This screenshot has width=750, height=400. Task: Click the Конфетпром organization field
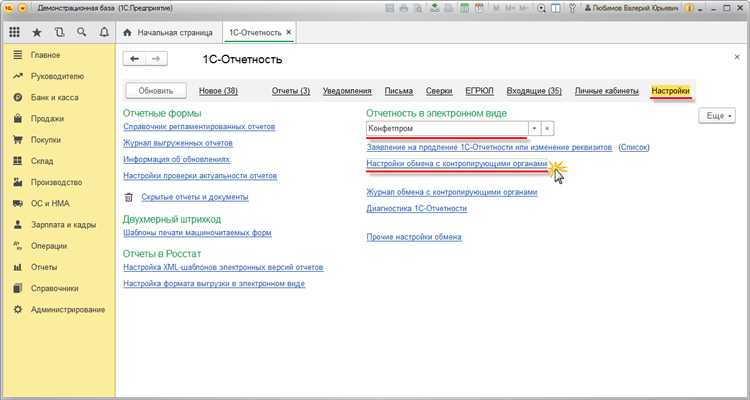tap(447, 129)
